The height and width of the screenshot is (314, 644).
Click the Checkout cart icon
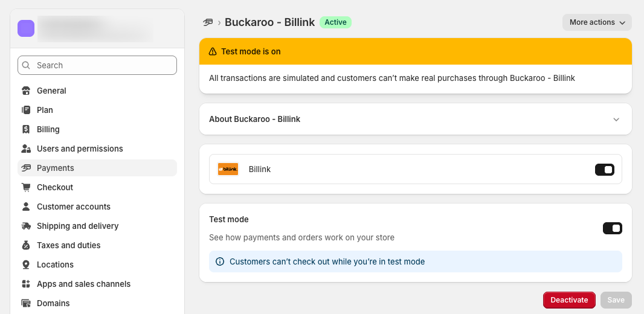[x=26, y=187]
